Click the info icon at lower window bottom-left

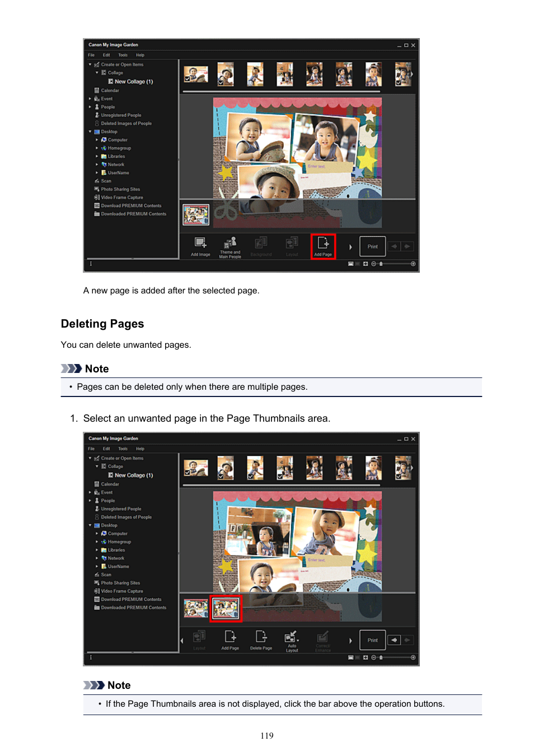click(x=91, y=657)
